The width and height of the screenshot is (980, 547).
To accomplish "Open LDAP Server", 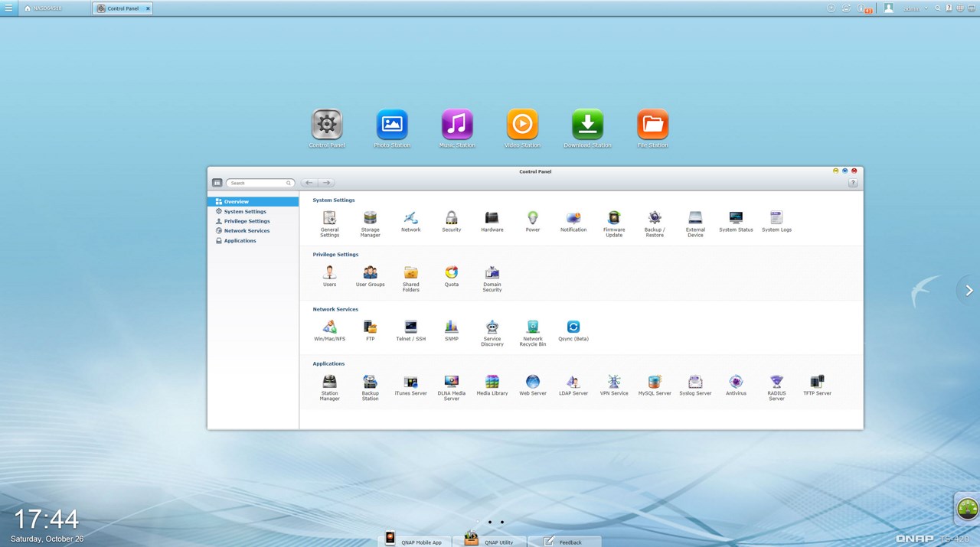I will [573, 385].
